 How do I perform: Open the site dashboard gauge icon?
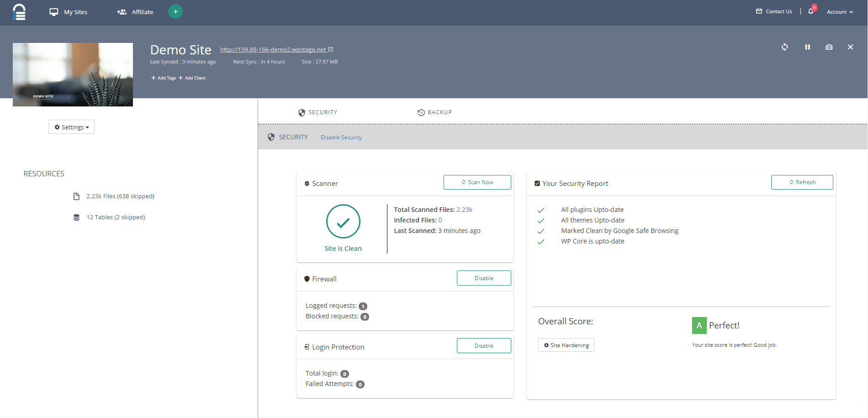[x=829, y=47]
